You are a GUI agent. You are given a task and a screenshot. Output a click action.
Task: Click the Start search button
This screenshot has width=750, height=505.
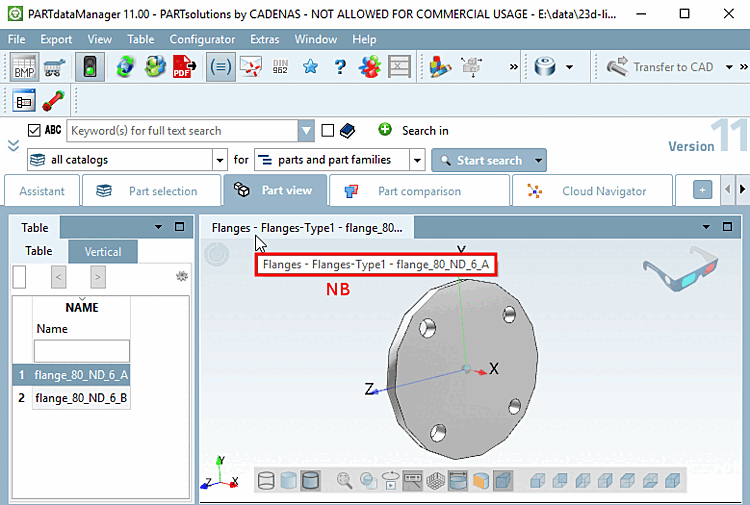point(483,160)
